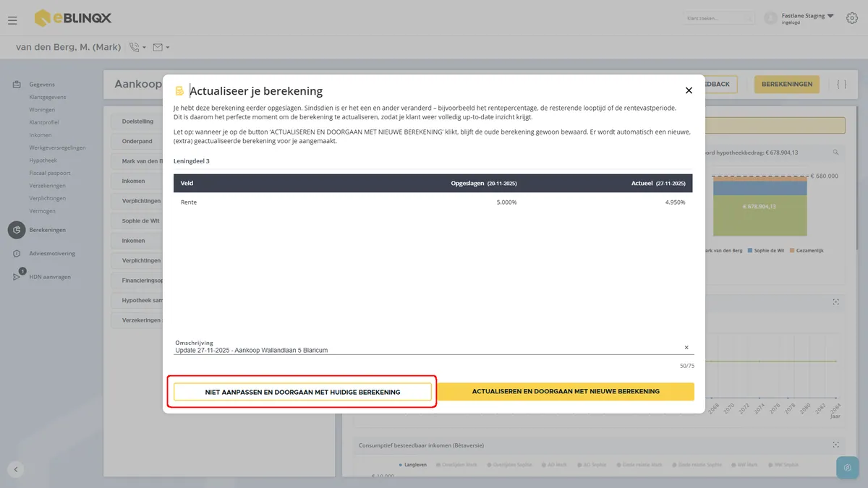Image resolution: width=868 pixels, height=488 pixels.
Task: Click Actualiseren en doorgaan met nieuwe berekening
Action: tap(566, 391)
